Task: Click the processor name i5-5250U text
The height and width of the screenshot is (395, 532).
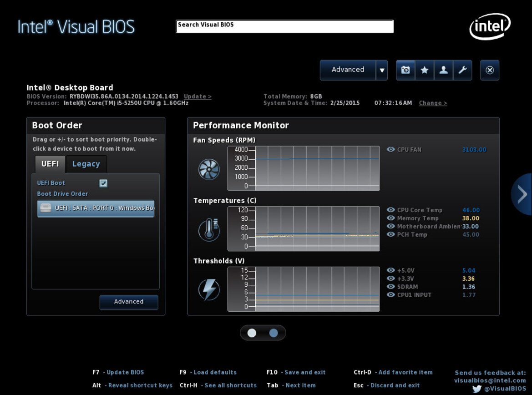Action: coord(126,103)
